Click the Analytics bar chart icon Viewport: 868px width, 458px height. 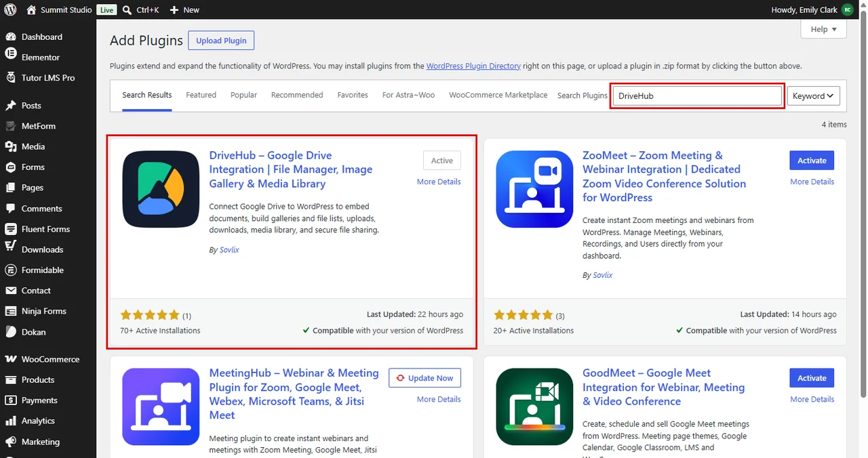pyautogui.click(x=10, y=420)
